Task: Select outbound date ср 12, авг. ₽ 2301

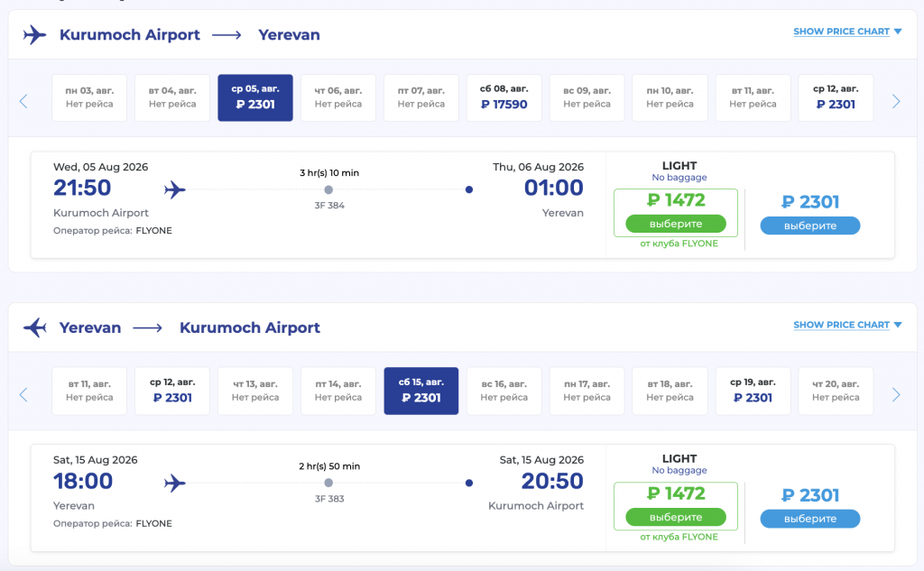Action: [836, 97]
